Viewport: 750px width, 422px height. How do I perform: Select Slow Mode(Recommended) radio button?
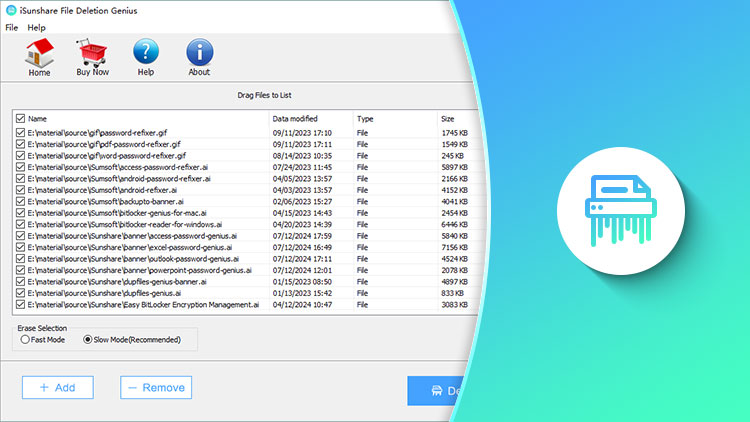pyautogui.click(x=88, y=340)
